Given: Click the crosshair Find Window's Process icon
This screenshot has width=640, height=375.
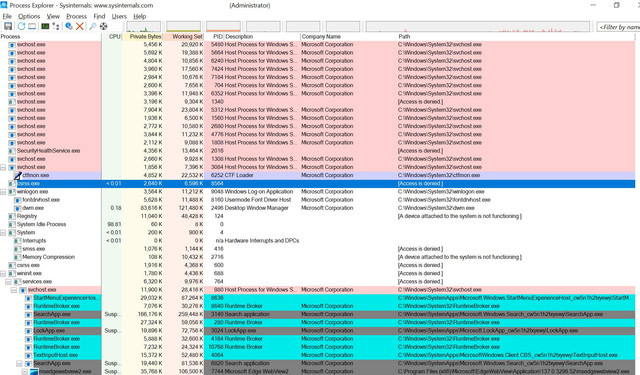Looking at the screenshot, I should [x=104, y=27].
